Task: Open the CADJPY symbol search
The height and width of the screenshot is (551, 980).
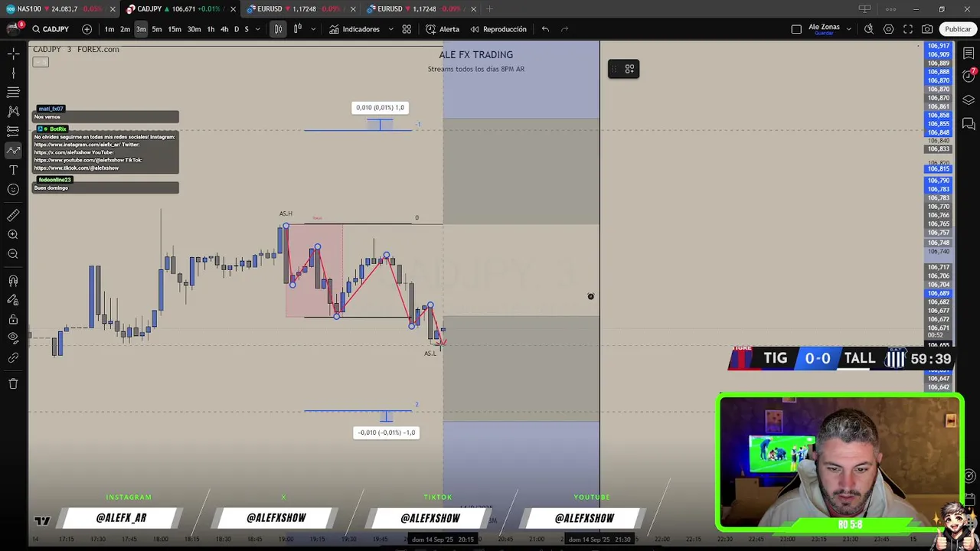Action: point(51,29)
